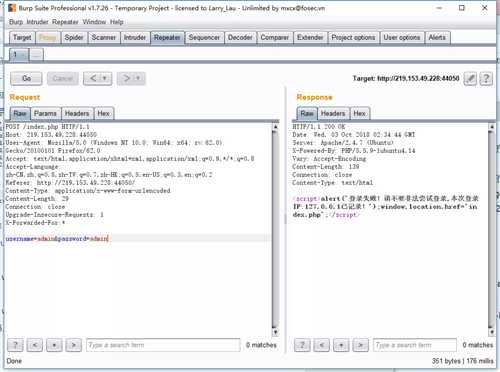The height and width of the screenshot is (372, 500).
Task: Switch to the Spider tab
Action: coord(74,38)
